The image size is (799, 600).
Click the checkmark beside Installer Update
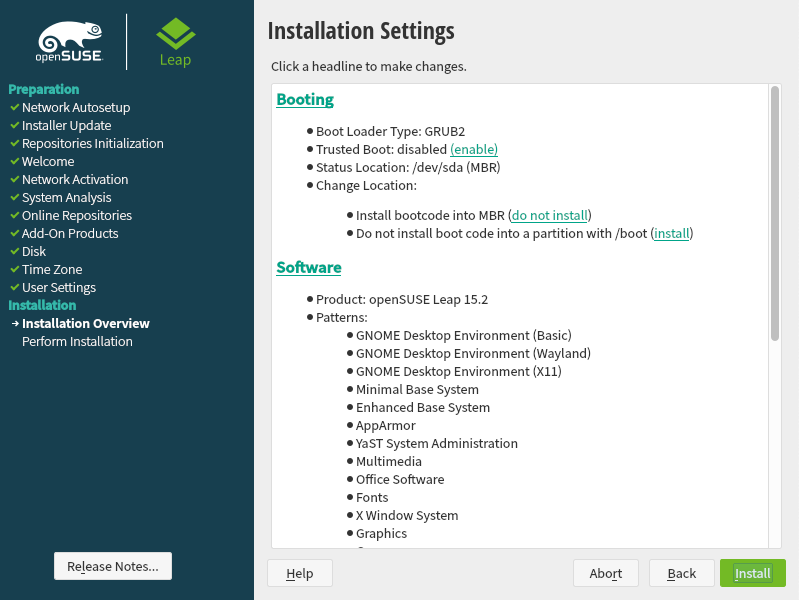tap(15, 125)
